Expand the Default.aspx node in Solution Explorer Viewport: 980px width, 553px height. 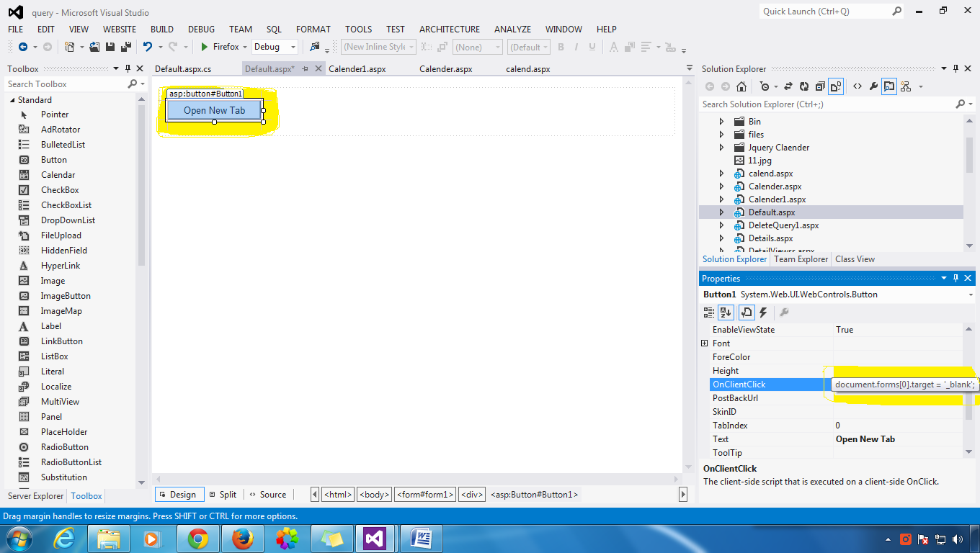pos(722,212)
